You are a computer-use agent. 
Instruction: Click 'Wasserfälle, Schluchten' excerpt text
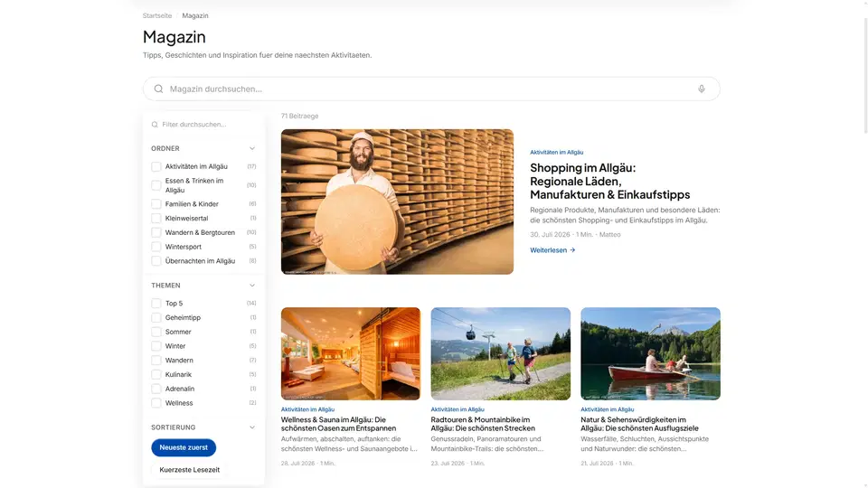coord(645,444)
